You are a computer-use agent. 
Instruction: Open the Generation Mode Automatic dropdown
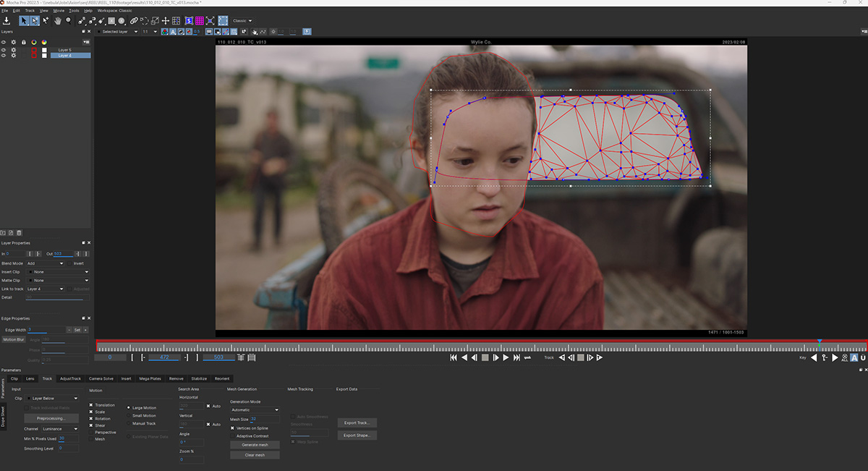tap(255, 410)
